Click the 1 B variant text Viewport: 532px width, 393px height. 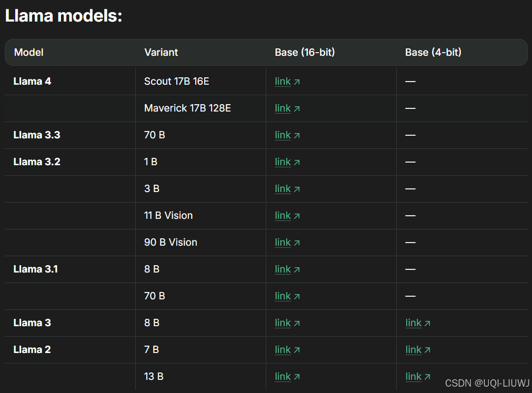point(150,162)
